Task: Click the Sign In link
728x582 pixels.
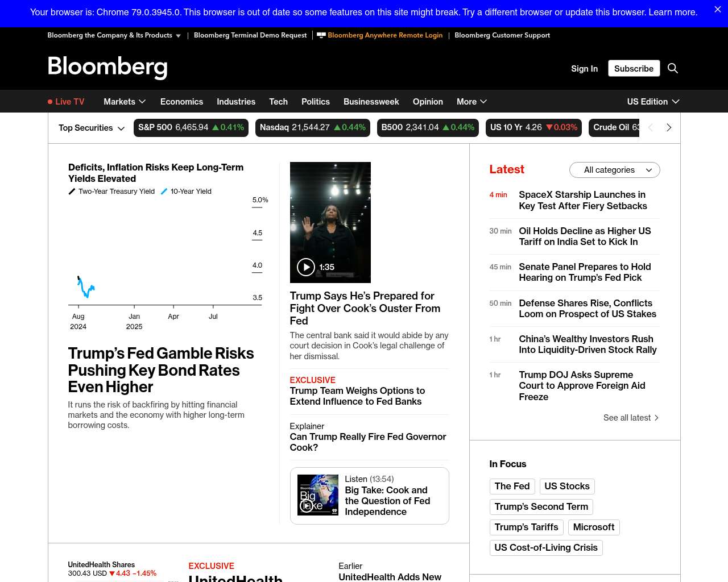Action: tap(584, 68)
